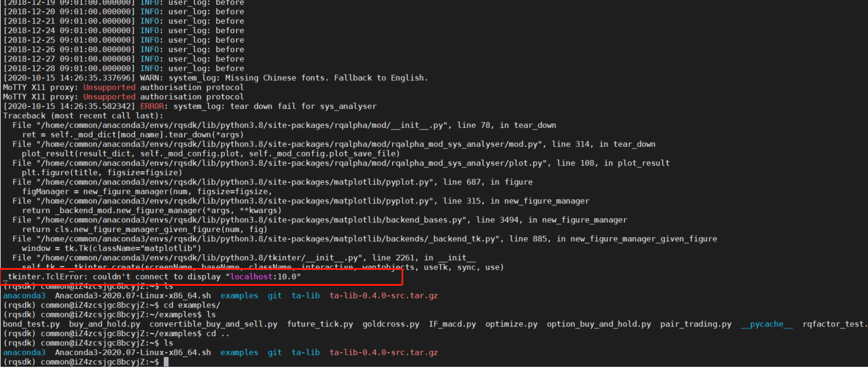Select the option_buy_and_hold.py file name
Image resolution: width=868 pixels, height=368 pixels.
[598, 324]
